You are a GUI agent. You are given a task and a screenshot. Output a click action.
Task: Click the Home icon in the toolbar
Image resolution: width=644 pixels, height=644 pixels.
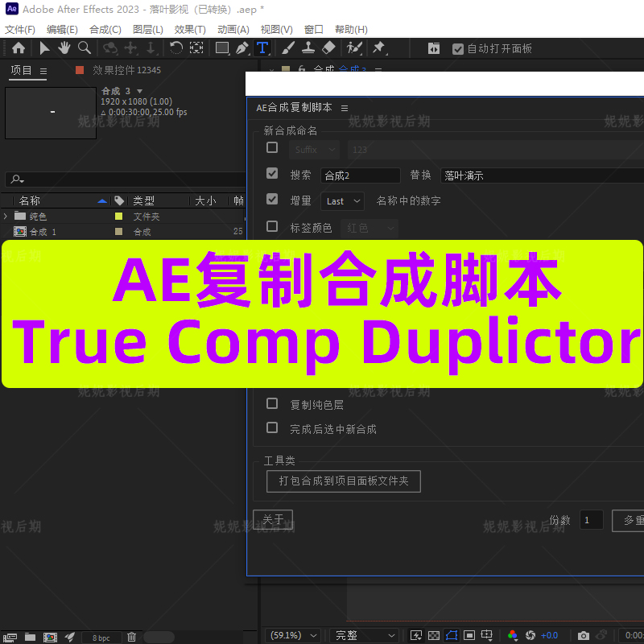(19, 48)
